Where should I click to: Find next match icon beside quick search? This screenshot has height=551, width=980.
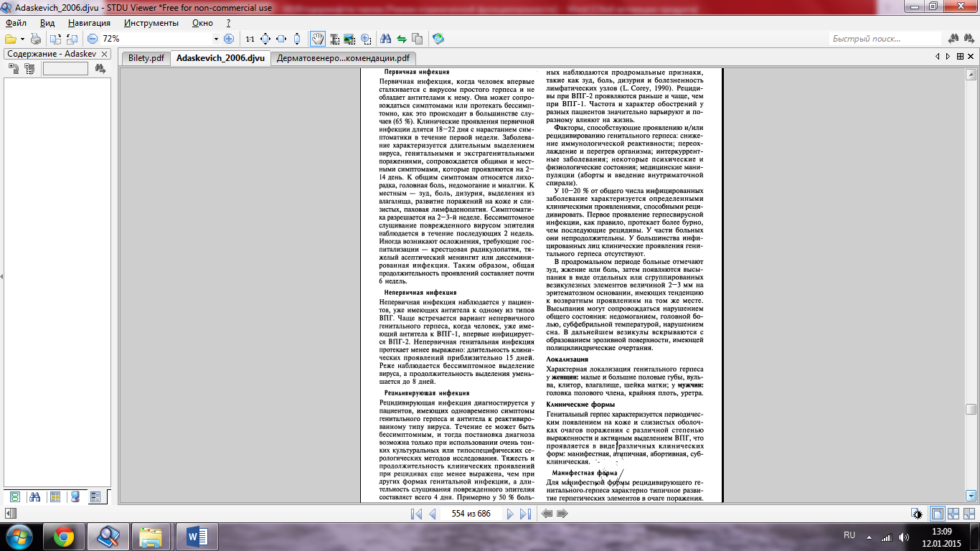click(970, 39)
